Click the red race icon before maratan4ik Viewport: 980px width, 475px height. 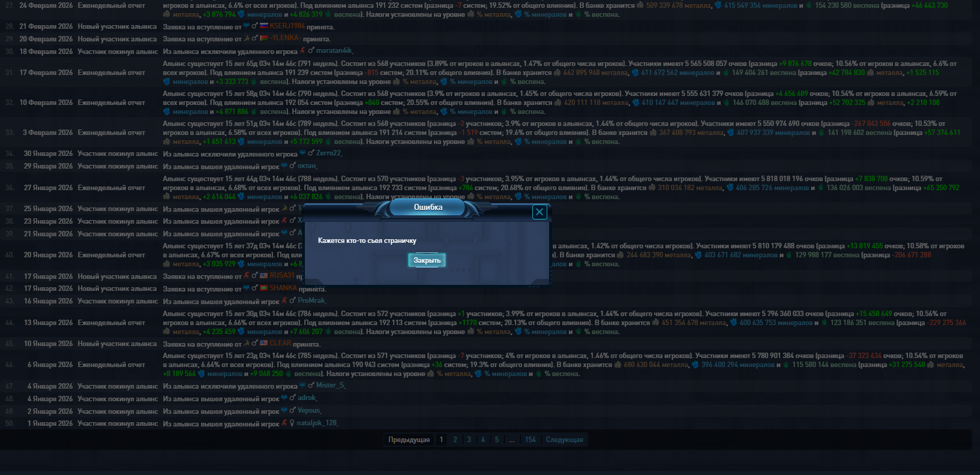click(302, 51)
